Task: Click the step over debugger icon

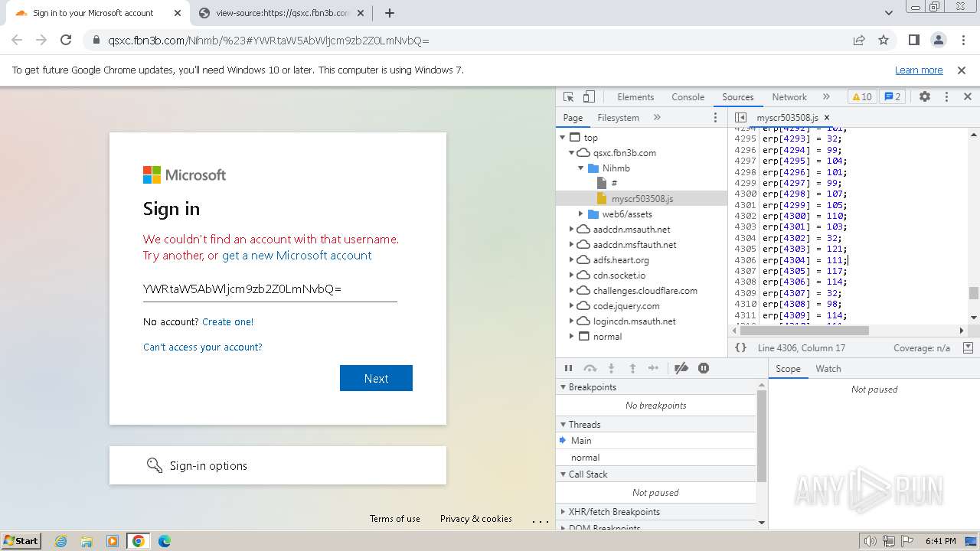Action: [x=590, y=368]
